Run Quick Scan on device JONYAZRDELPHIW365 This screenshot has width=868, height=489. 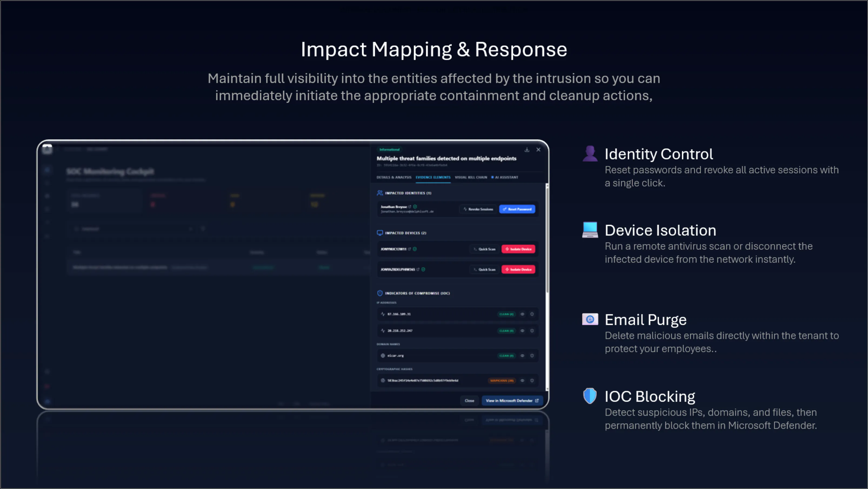pos(485,269)
